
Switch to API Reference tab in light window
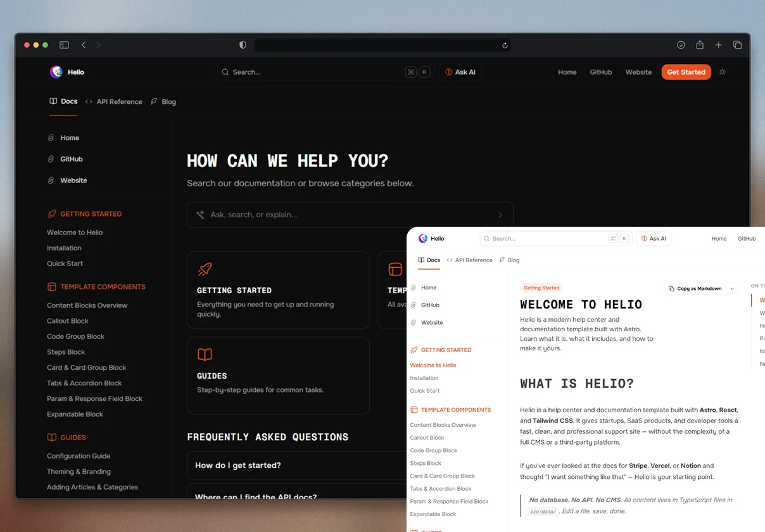point(469,260)
